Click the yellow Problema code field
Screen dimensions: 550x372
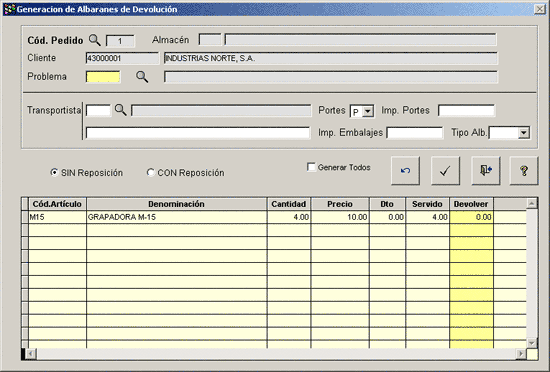pos(103,77)
